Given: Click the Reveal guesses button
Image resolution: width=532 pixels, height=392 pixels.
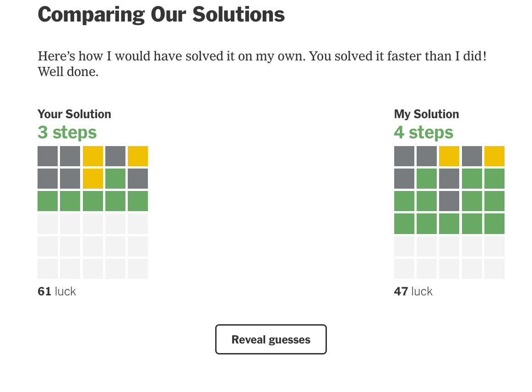Looking at the screenshot, I should click(x=271, y=339).
